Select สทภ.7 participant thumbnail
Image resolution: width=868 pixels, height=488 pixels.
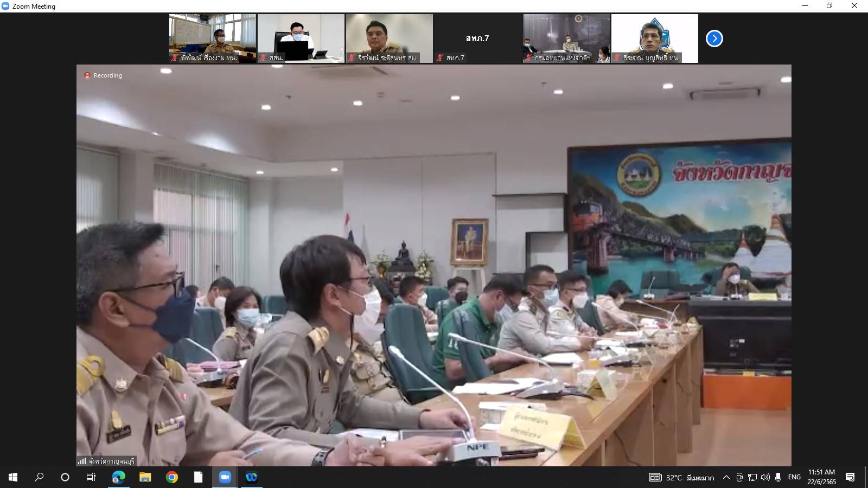click(477, 38)
